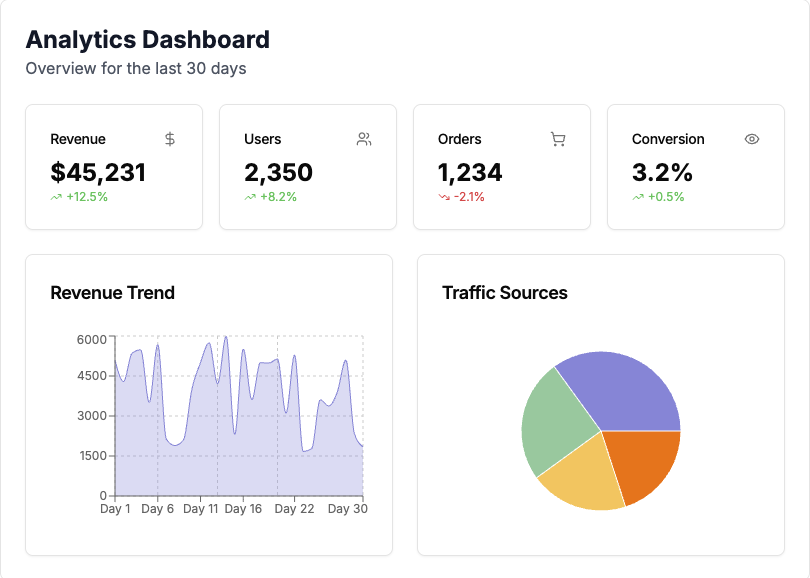The width and height of the screenshot is (810, 578).
Task: Select the Day 30 axis label
Action: click(348, 509)
